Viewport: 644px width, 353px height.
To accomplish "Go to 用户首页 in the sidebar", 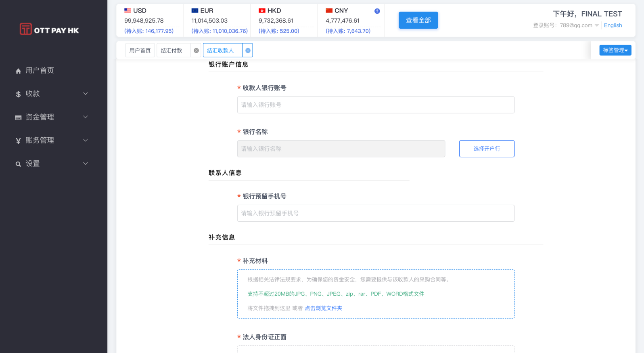I will (x=40, y=70).
